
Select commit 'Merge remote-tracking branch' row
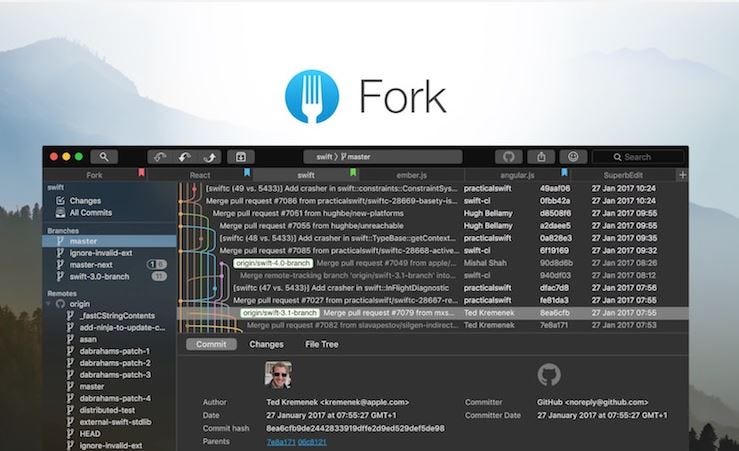point(433,275)
